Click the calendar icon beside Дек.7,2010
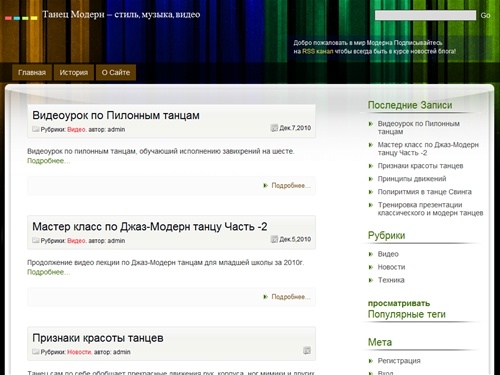 274,128
